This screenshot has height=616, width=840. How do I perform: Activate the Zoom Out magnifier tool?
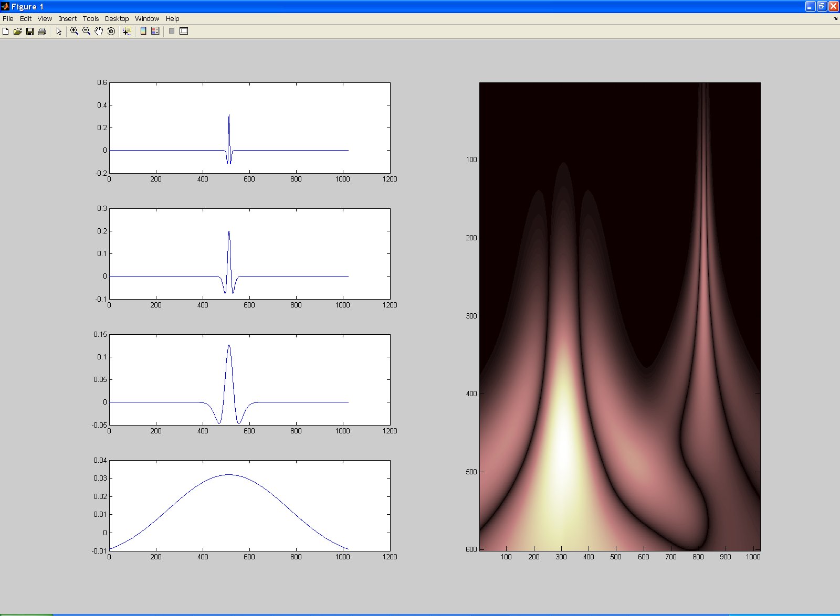[87, 31]
